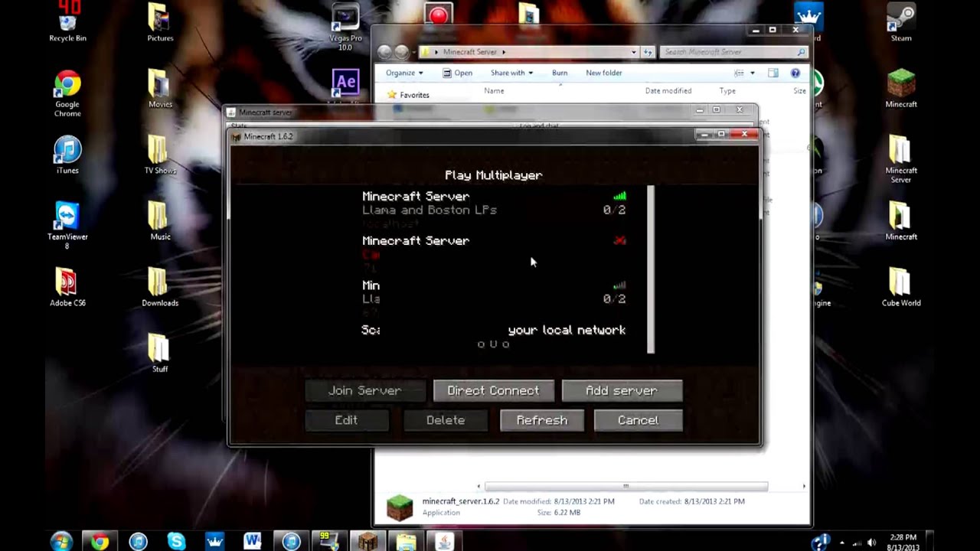The width and height of the screenshot is (980, 551).
Task: Expand view options dropdown arrow
Action: pos(753,73)
